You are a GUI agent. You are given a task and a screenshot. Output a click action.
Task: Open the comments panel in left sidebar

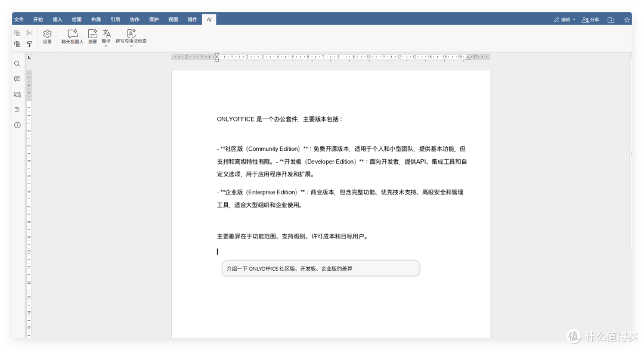17,79
